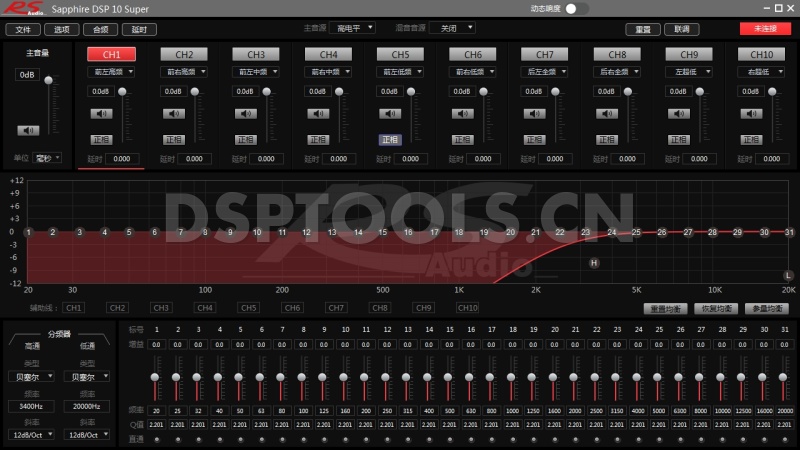The height and width of the screenshot is (450, 800).
Task: Click the red 未连接 connection button
Action: pos(765,29)
